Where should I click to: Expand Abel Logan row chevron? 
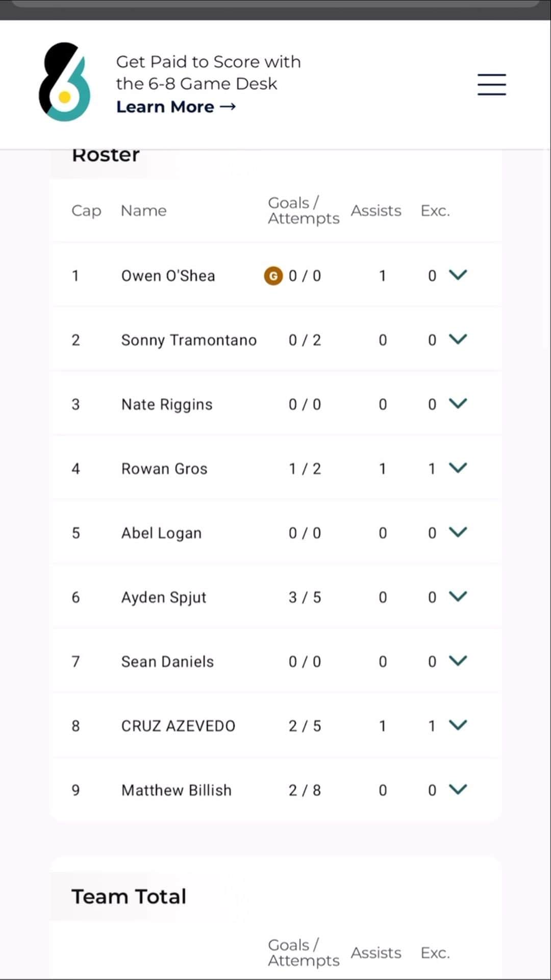click(458, 532)
